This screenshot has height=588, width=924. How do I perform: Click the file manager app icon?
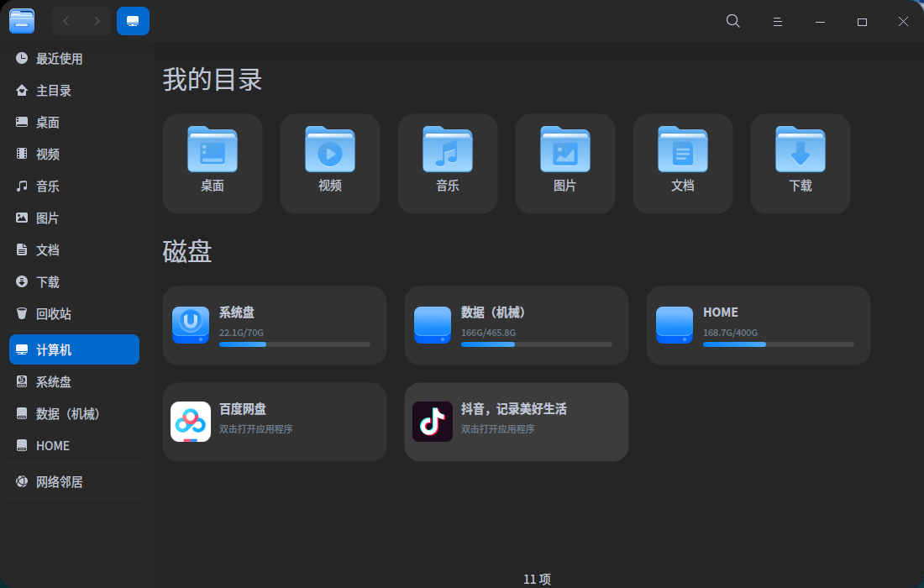pyautogui.click(x=22, y=21)
